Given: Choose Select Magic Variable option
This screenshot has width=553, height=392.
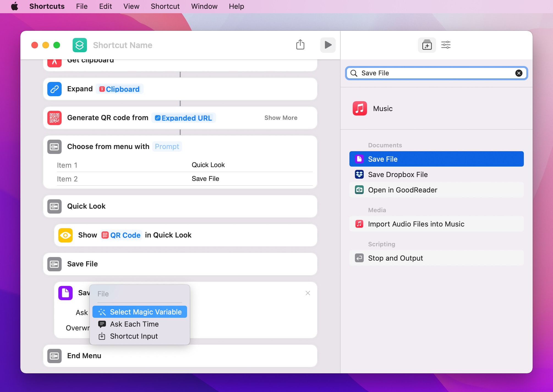Looking at the screenshot, I should (140, 312).
